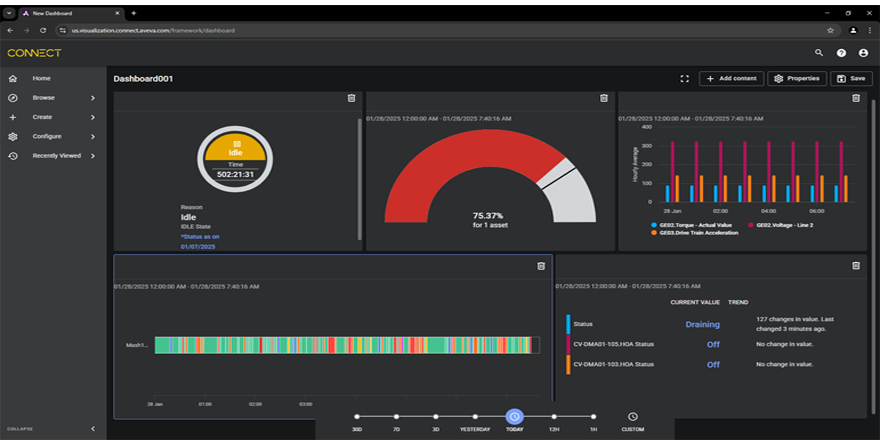This screenshot has width=880, height=444.
Task: Delete the 75.37% gauge widget
Action: pos(603,98)
